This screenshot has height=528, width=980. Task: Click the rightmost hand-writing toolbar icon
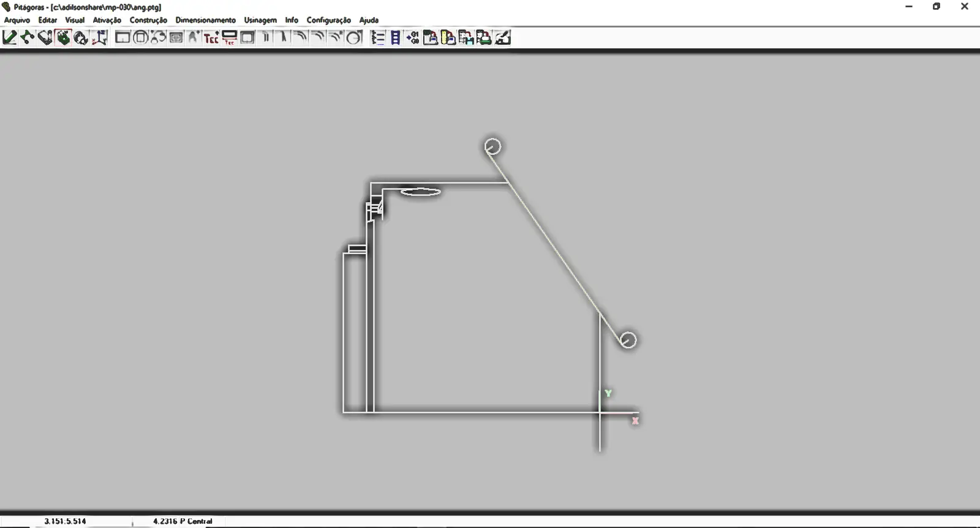click(x=503, y=38)
